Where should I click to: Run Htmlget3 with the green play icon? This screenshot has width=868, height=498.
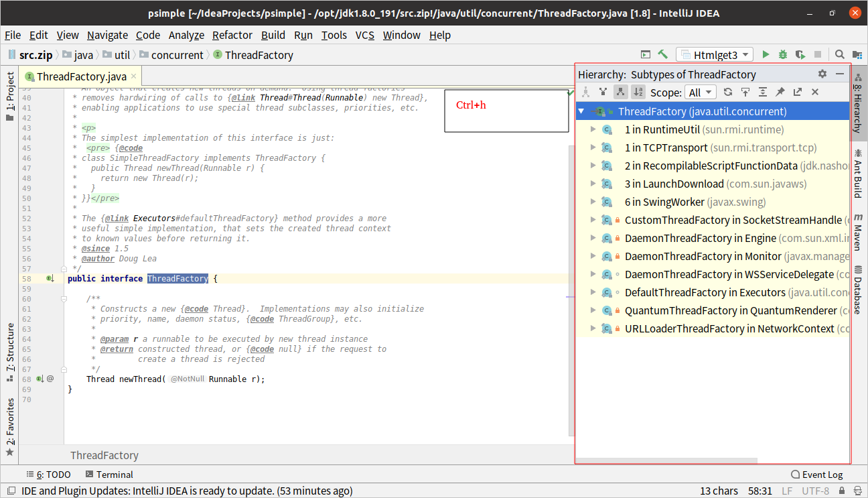click(766, 55)
